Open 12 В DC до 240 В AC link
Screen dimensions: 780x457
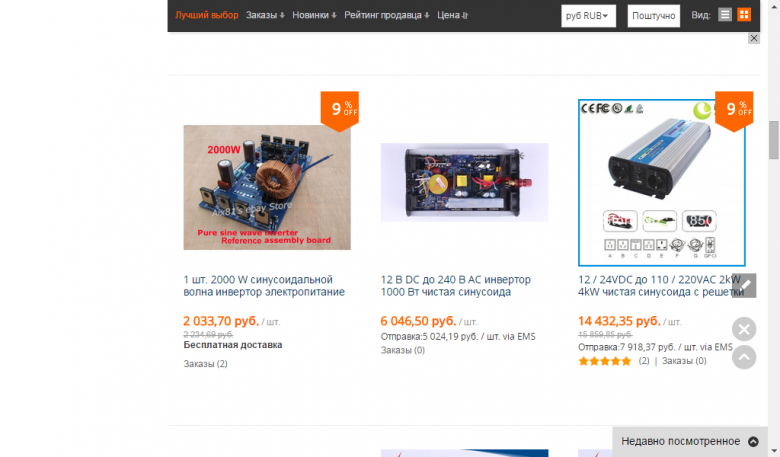456,286
